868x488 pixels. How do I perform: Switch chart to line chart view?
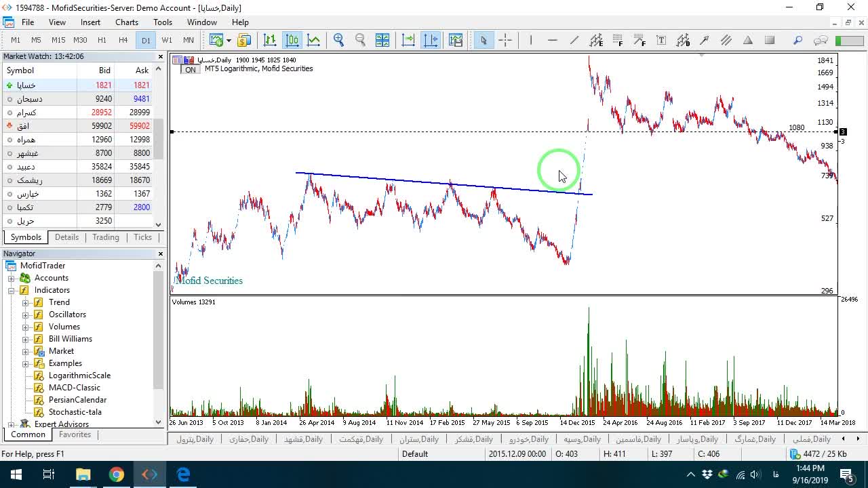(313, 40)
